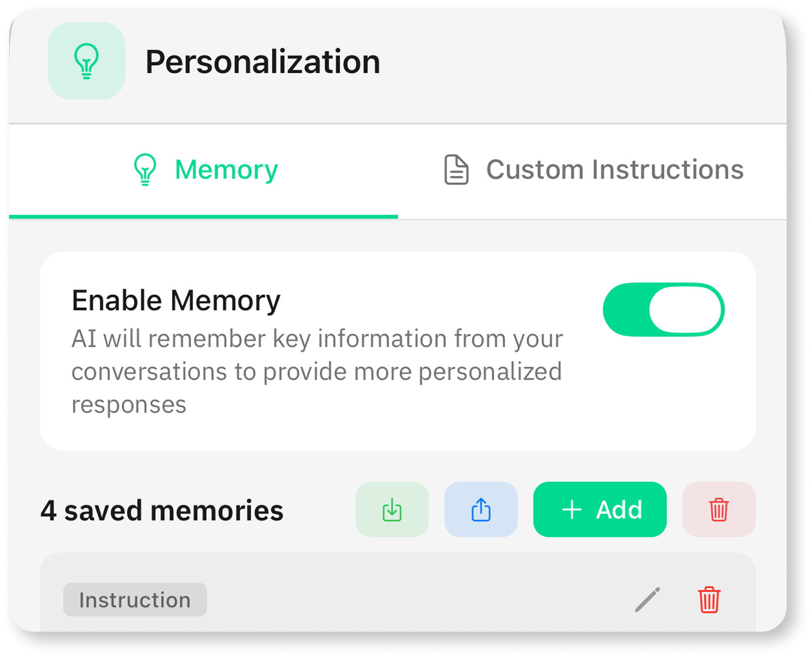Click the Enable Memory label text
The image size is (812, 657).
coord(176,301)
